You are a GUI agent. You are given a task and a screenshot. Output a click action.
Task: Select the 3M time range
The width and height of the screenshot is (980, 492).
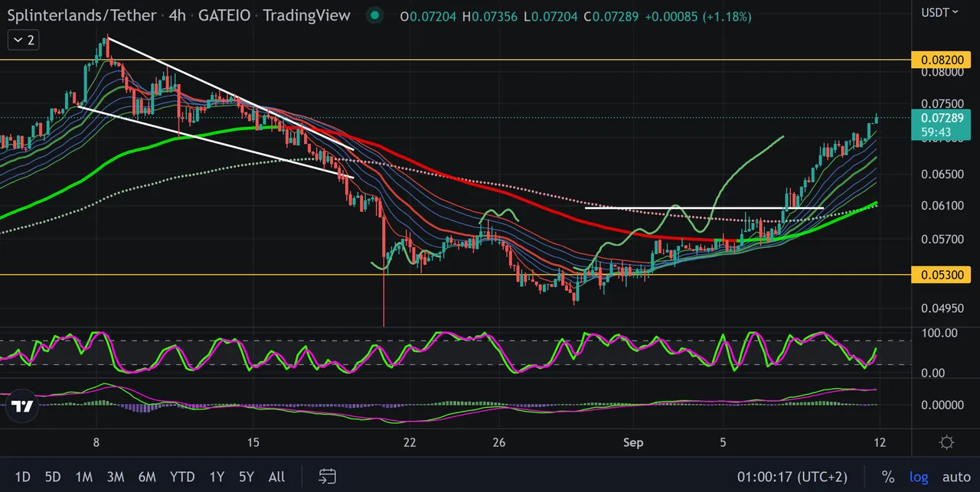tap(115, 477)
